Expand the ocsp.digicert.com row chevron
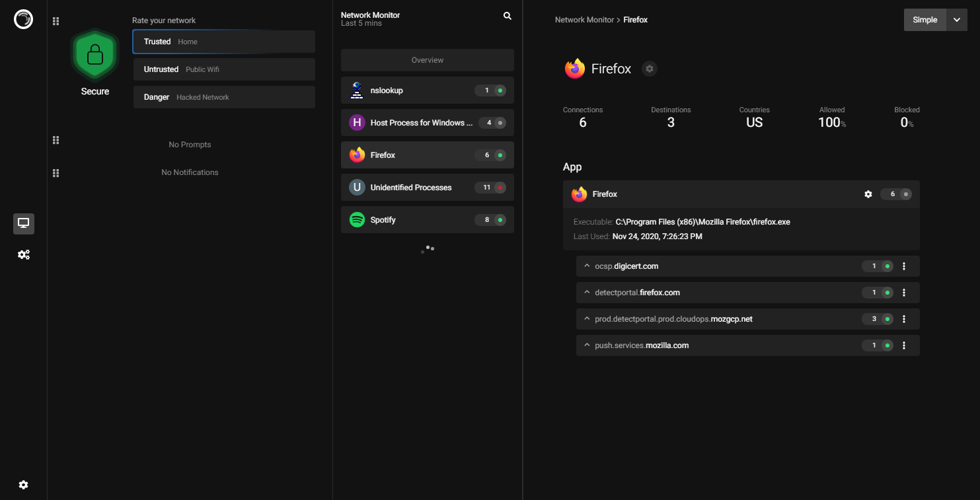This screenshot has height=500, width=980. (586, 266)
